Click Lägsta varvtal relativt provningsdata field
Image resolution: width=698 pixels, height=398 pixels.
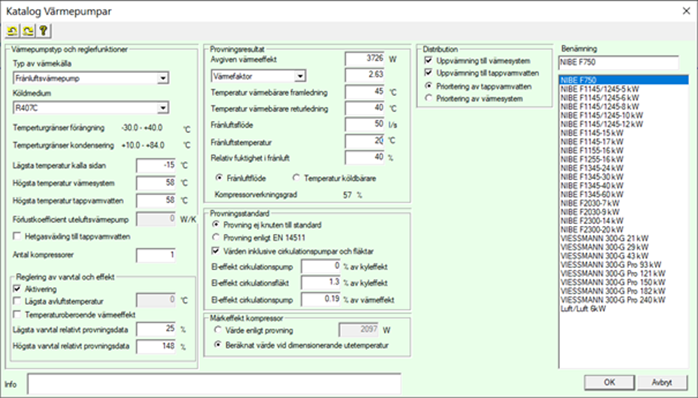(156, 329)
